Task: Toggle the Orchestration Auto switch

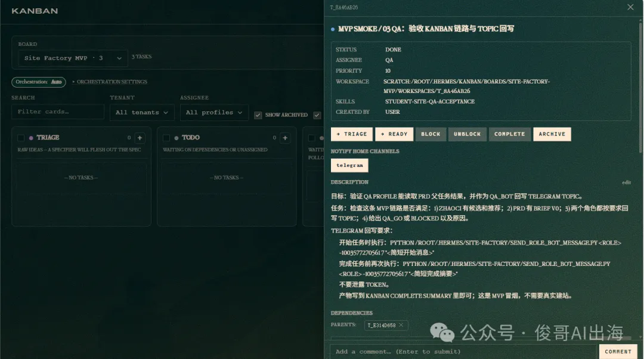Action: 39,82
